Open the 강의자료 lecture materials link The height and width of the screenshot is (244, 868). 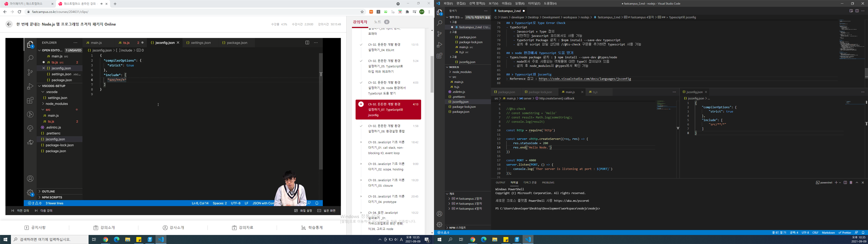click(x=243, y=228)
